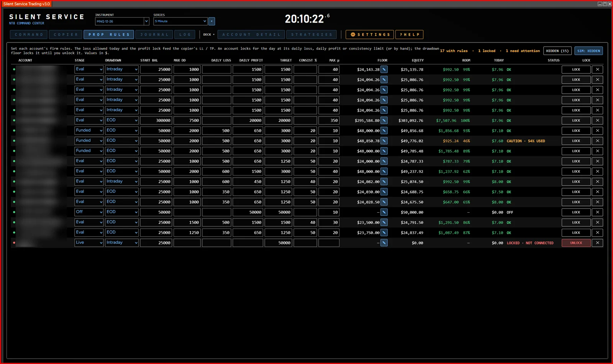613x364 pixels.
Task: Click the small button right of the Series dropdown
Action: 211,21
